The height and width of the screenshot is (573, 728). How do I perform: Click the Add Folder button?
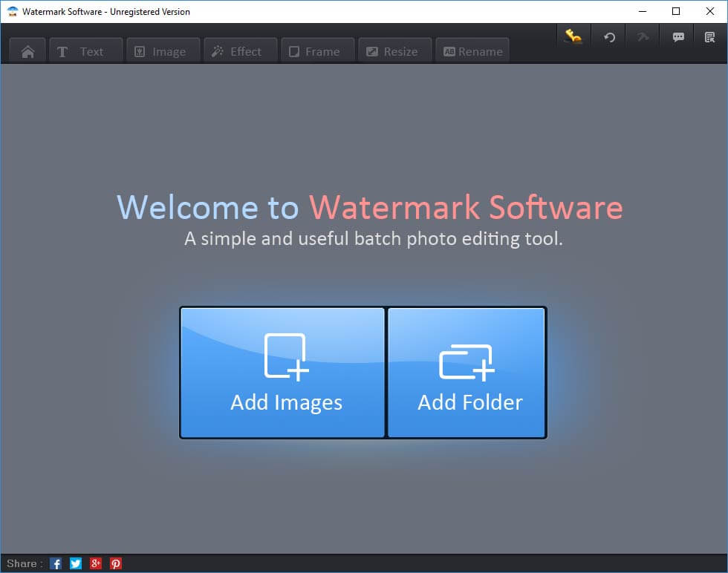467,373
